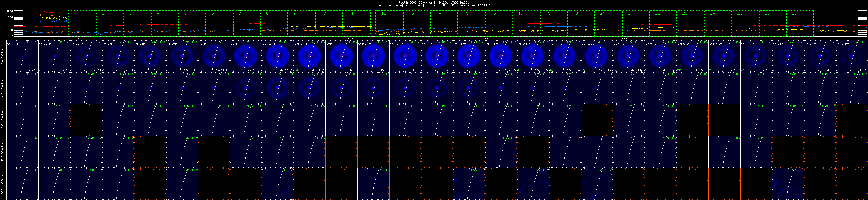Click the '06:40' time axis label

pos(213,39)
